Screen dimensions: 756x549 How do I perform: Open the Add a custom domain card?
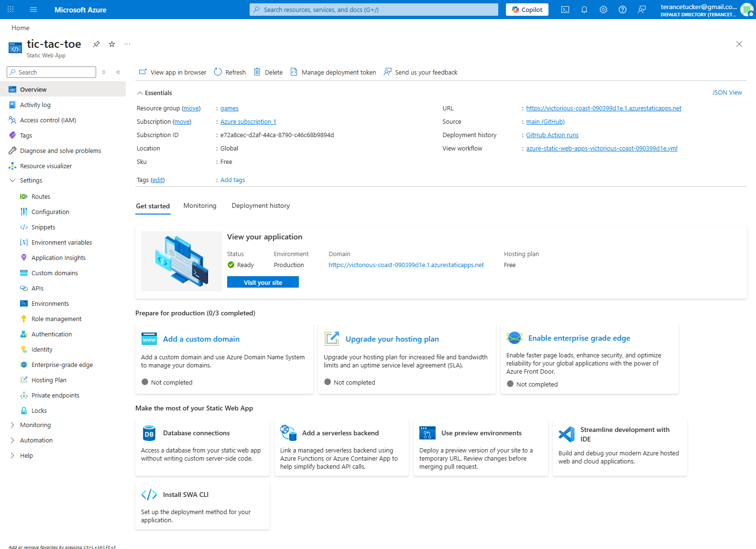[x=224, y=359]
